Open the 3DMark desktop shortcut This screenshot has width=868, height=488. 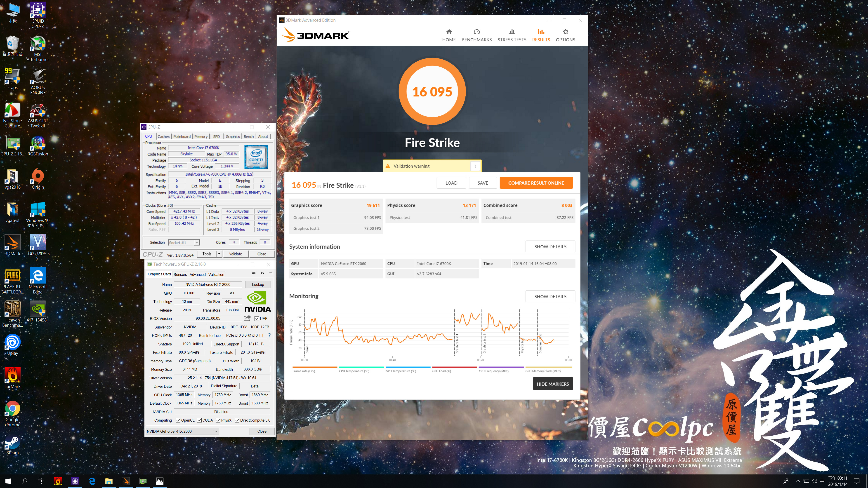pos(12,246)
